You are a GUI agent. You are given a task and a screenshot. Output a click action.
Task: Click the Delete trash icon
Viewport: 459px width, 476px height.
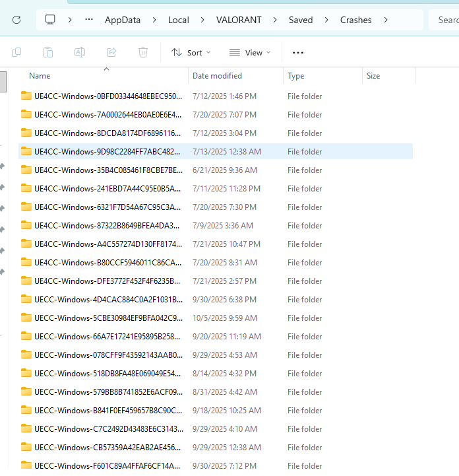(143, 52)
